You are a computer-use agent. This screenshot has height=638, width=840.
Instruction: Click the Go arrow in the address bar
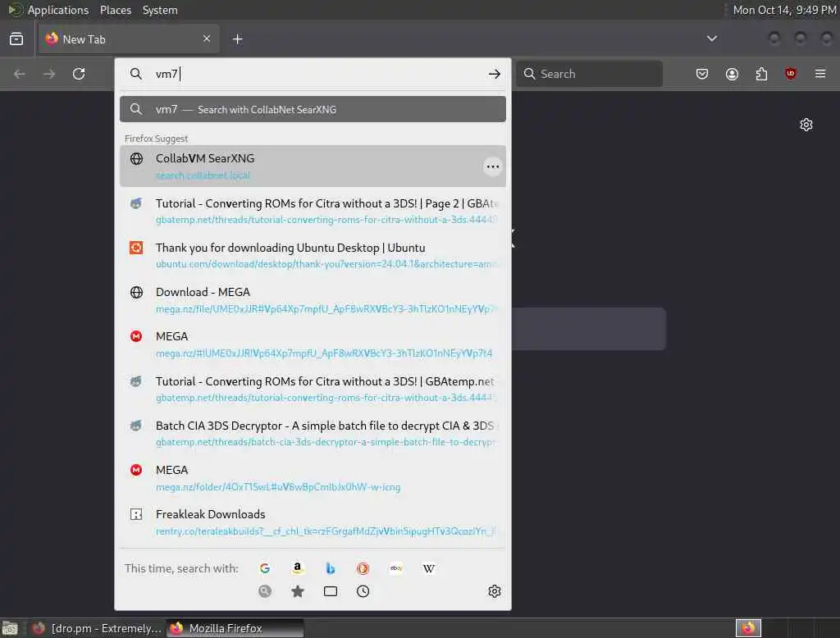(494, 74)
